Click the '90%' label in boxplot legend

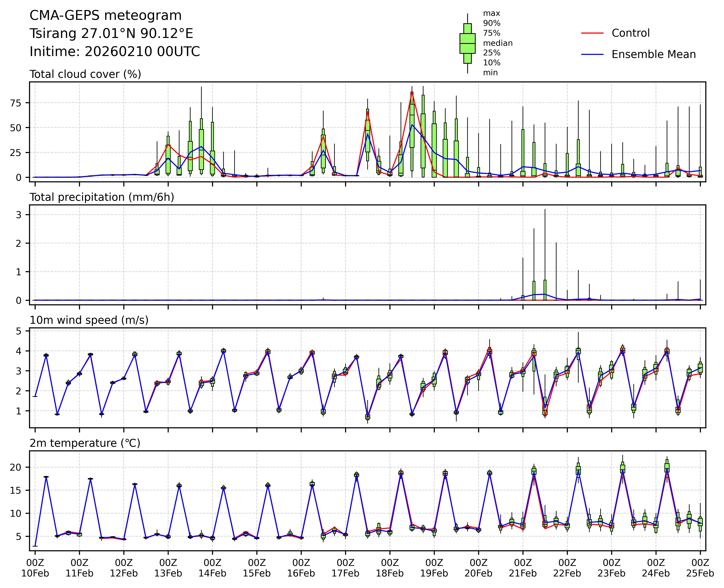pyautogui.click(x=491, y=23)
